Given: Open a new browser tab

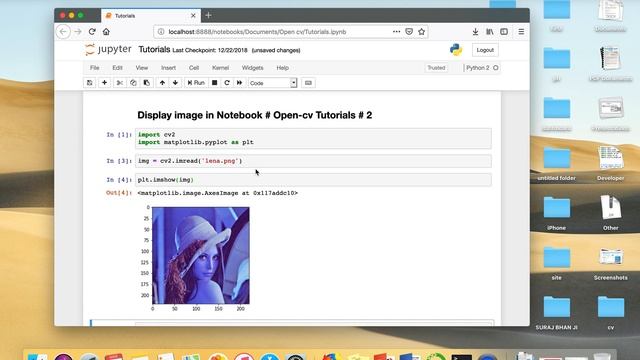Looking at the screenshot, I should (209, 16).
